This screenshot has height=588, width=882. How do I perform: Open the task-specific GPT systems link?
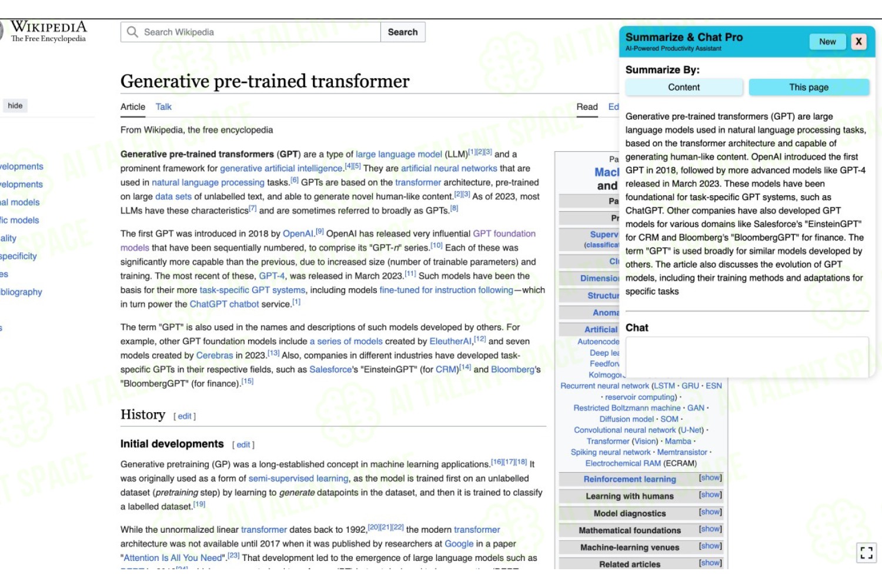(x=252, y=290)
